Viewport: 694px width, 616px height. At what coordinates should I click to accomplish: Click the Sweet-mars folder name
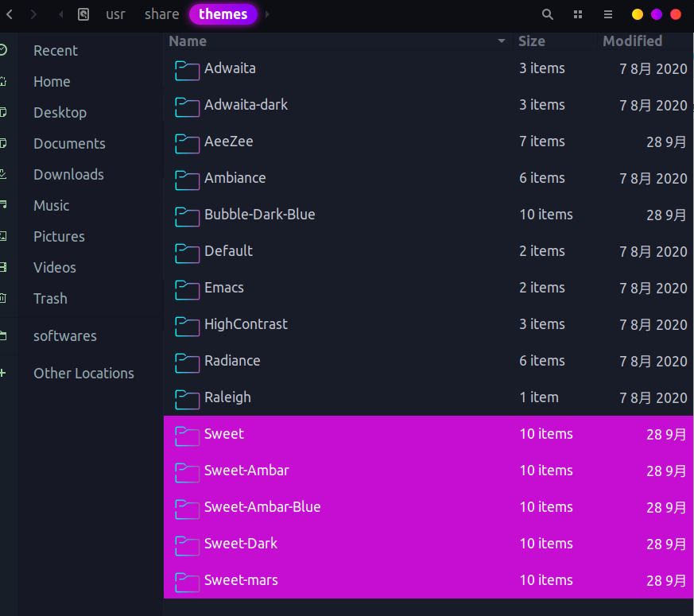point(241,580)
